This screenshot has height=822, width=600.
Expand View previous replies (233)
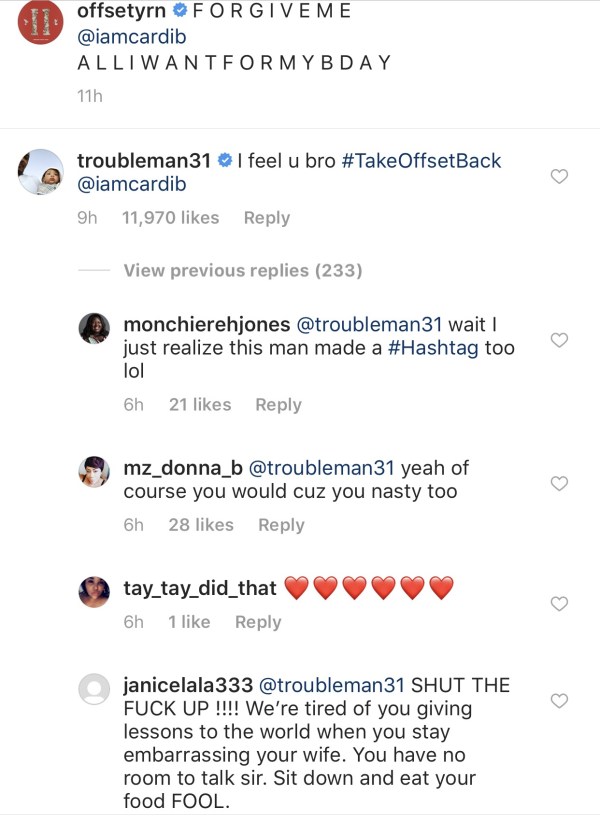pyautogui.click(x=242, y=270)
